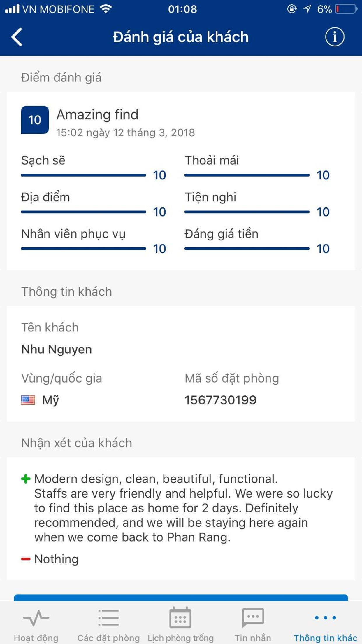The width and height of the screenshot is (362, 644).
Task: Go back using the left chevron
Action: coord(17,37)
